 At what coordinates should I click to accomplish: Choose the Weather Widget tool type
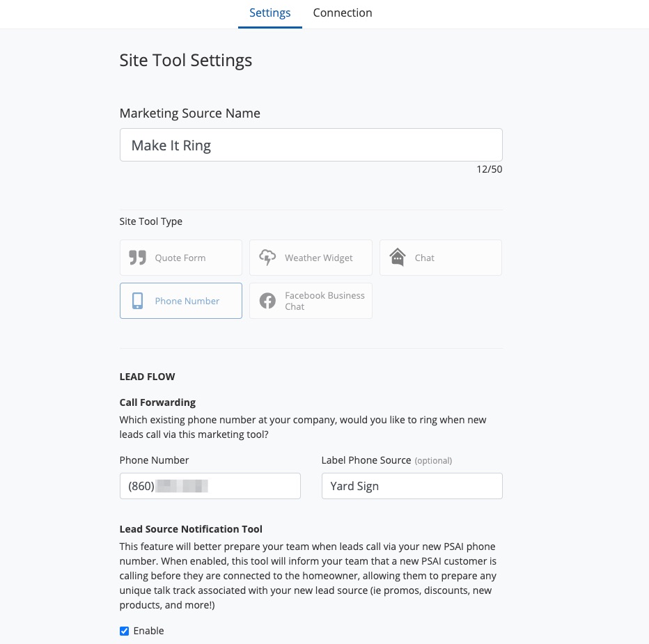(318, 258)
